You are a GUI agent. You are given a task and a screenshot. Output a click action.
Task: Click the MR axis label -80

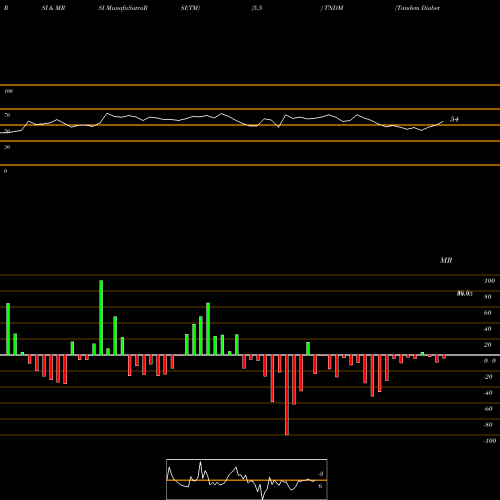(488, 425)
